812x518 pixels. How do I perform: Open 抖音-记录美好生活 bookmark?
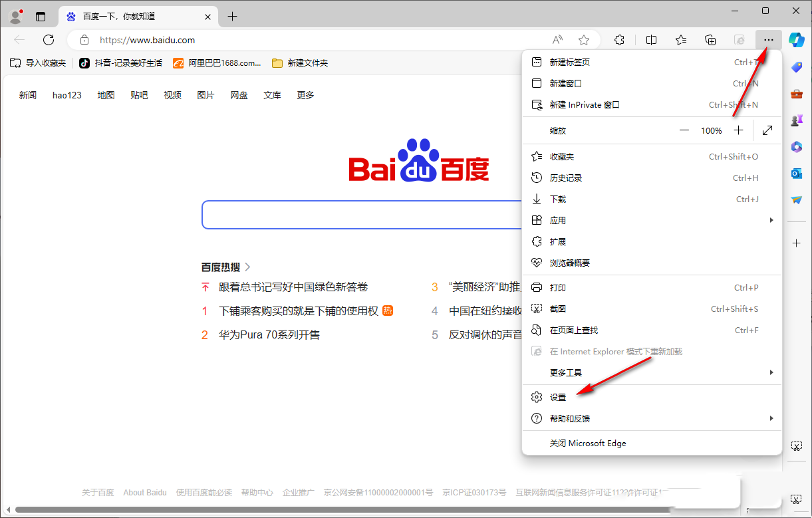tap(121, 63)
